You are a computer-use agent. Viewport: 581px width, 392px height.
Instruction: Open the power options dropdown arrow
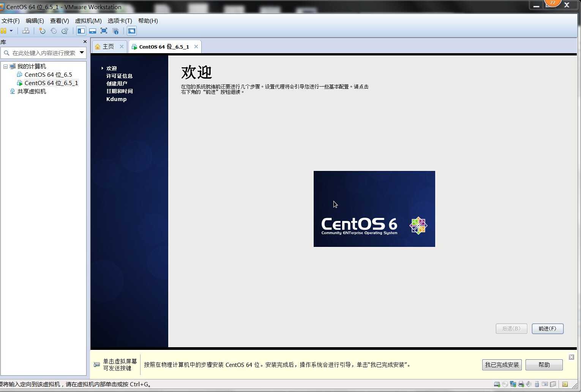click(x=11, y=31)
